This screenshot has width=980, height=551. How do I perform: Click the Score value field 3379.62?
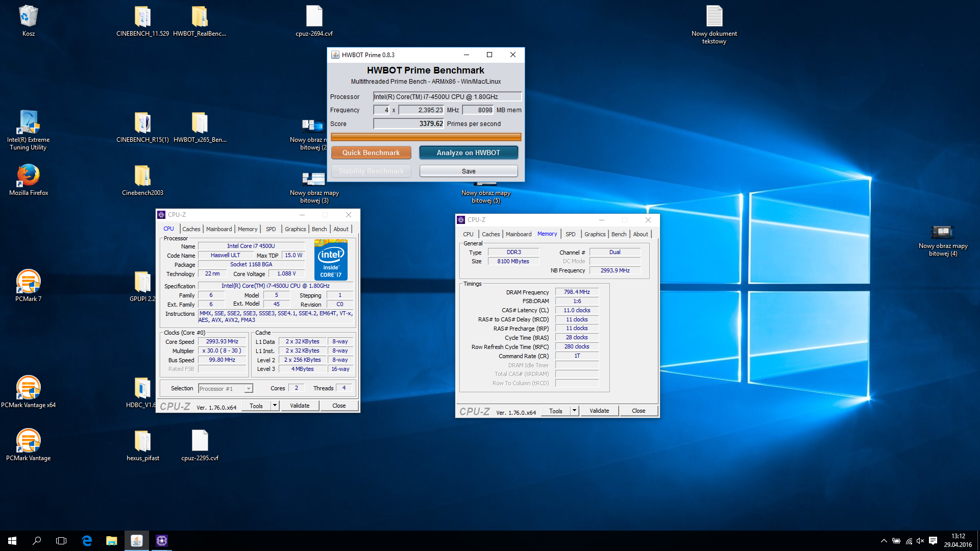(x=409, y=123)
